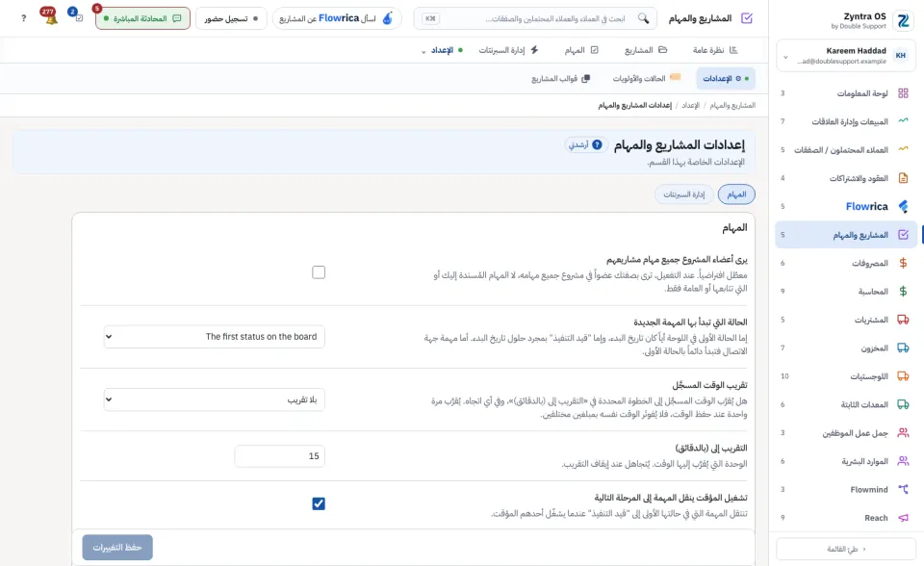924x566 pixels.
Task: Enable يرى أعضاء المشروع جميع مهام مشاريعهم checkbox
Action: pyautogui.click(x=319, y=272)
